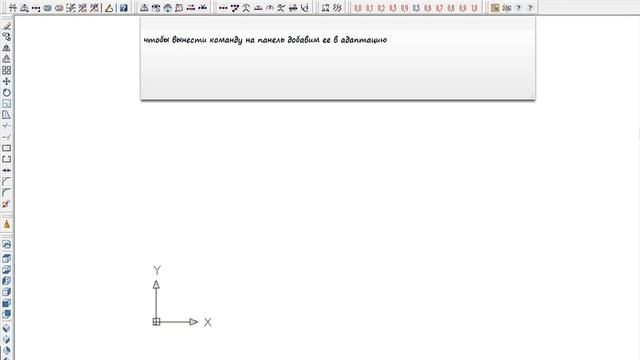The height and width of the screenshot is (360, 640).
Task: Select the Scale tool
Action: click(x=7, y=104)
